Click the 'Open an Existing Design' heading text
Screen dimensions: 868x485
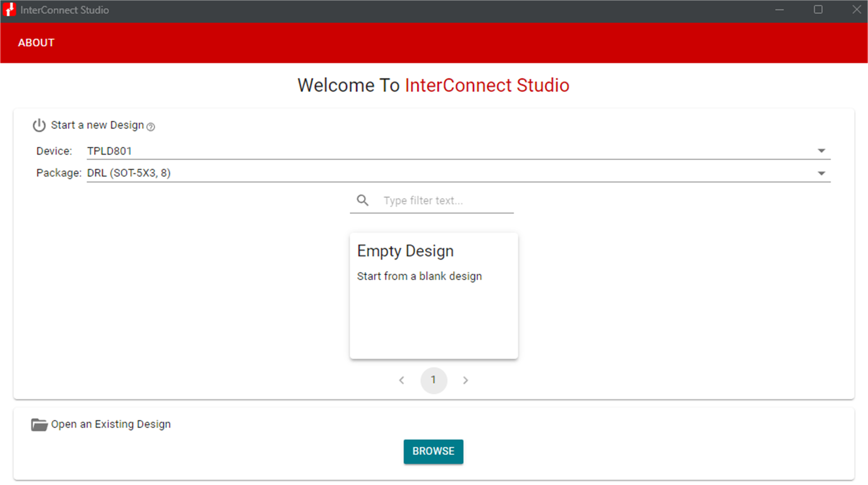(x=111, y=424)
